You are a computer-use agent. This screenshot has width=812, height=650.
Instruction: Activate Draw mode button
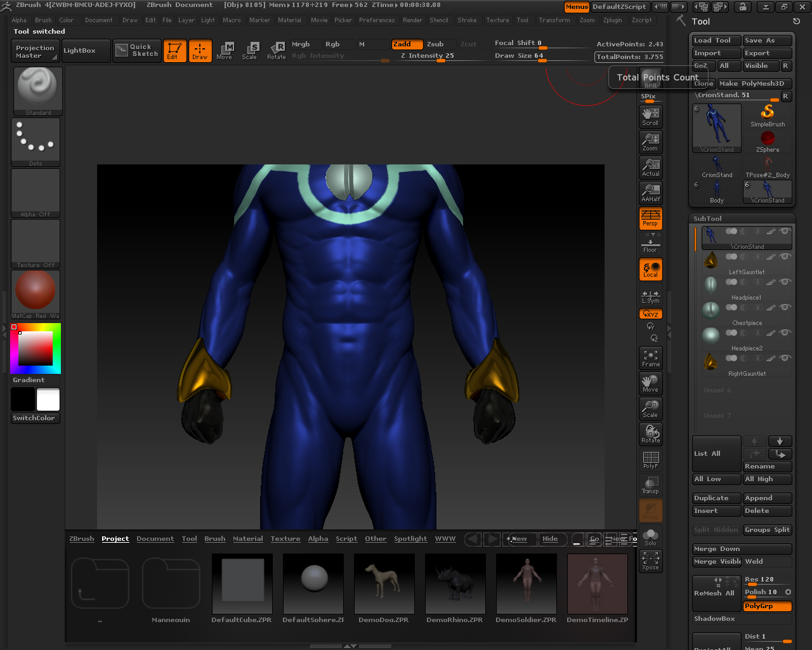tap(200, 51)
